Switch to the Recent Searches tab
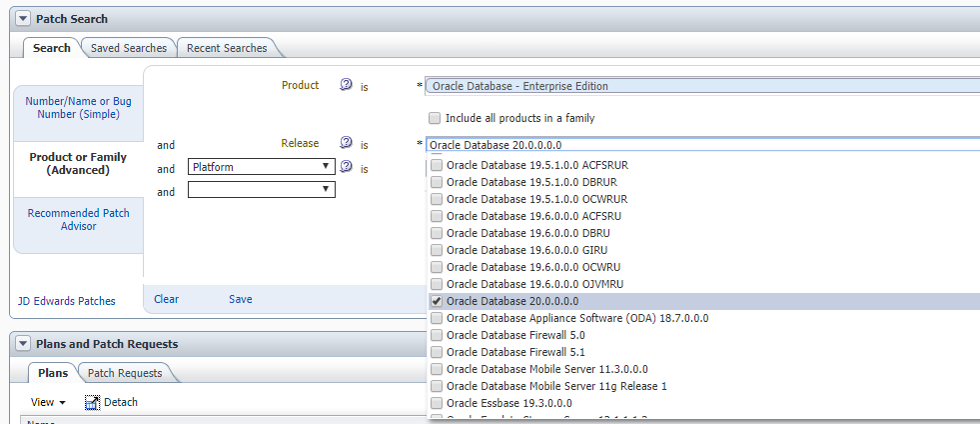 [227, 48]
